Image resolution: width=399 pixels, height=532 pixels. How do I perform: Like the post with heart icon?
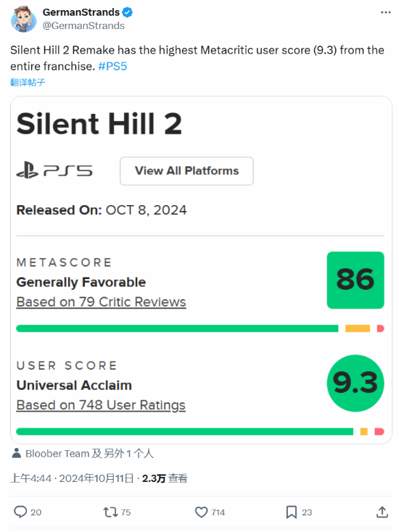[x=201, y=512]
